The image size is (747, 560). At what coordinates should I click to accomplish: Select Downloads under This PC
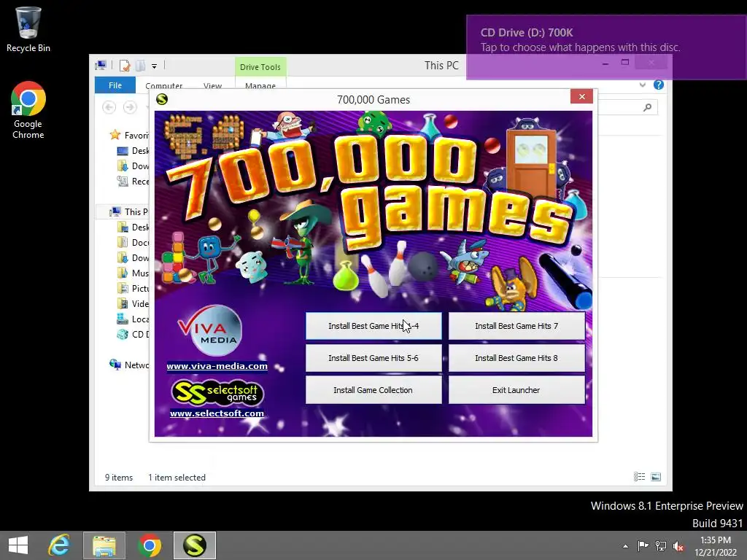pos(133,257)
